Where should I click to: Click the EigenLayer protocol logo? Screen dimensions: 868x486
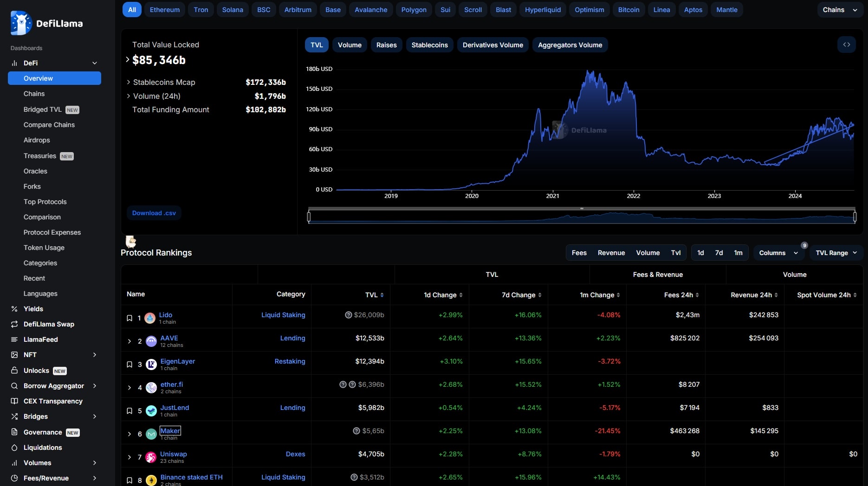pos(151,364)
